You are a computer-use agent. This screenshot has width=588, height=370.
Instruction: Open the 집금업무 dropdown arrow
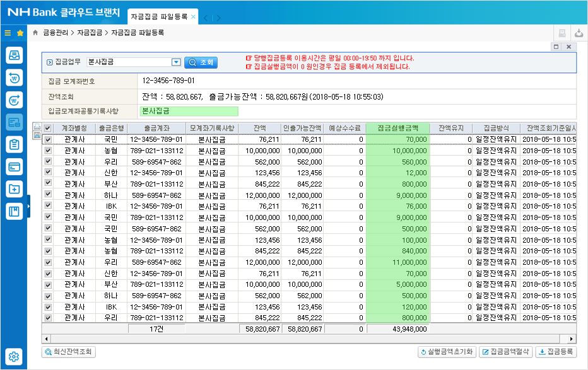pos(176,62)
